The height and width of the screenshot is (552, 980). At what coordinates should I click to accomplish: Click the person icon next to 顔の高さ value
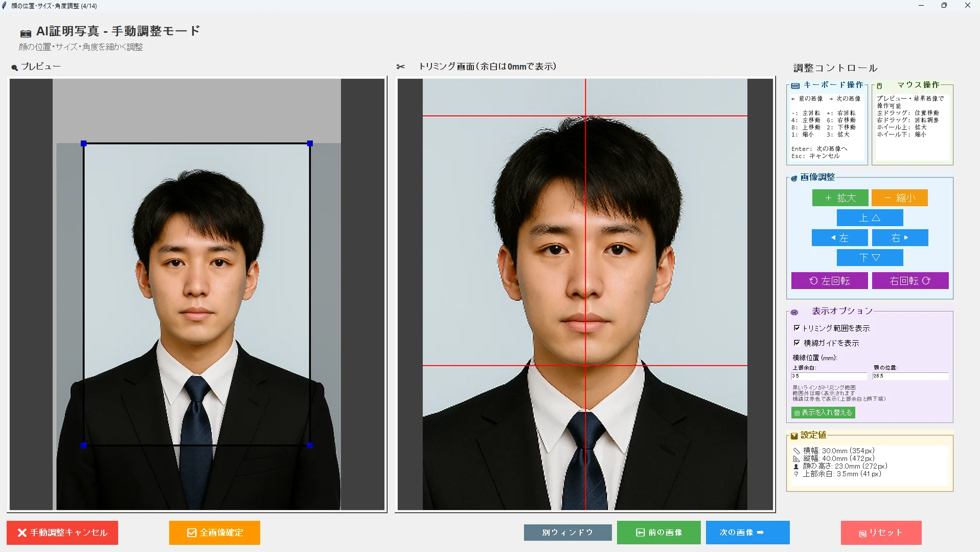coord(796,466)
